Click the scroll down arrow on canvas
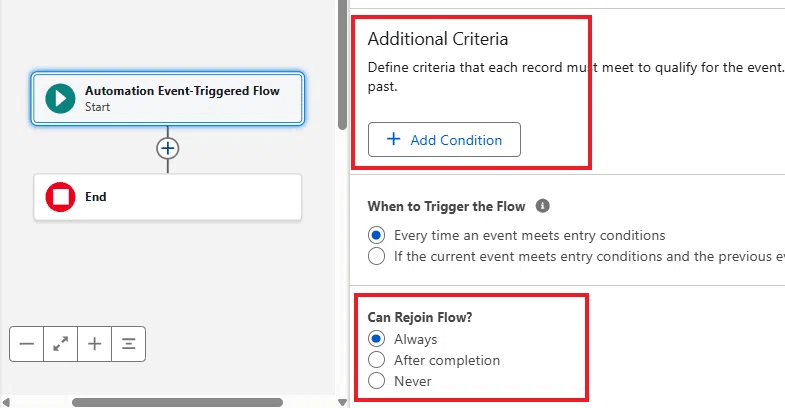The width and height of the screenshot is (785, 408). [342, 402]
